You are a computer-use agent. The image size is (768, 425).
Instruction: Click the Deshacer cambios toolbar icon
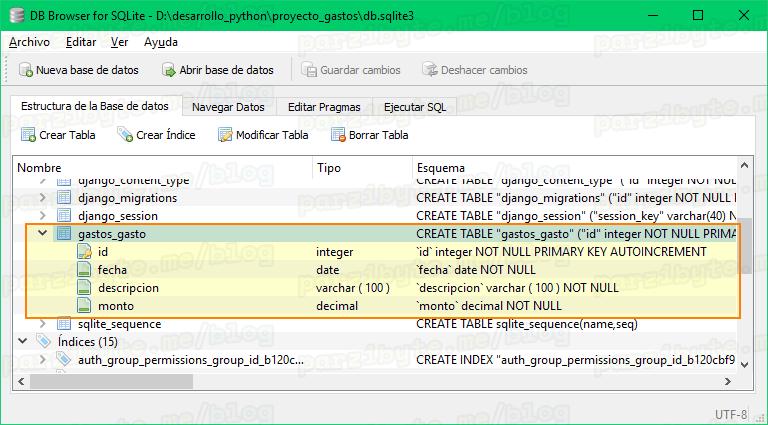pyautogui.click(x=430, y=70)
